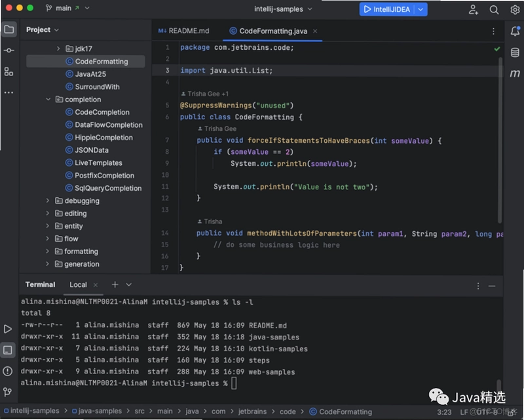Open the Maven tool window icon
The width and height of the screenshot is (524, 420).
coord(515,73)
